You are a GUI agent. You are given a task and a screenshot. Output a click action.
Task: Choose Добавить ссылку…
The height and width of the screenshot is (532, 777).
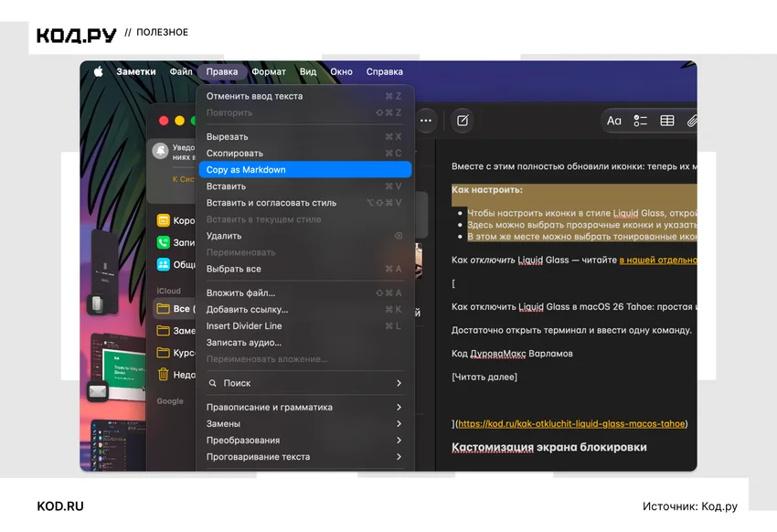(304, 310)
